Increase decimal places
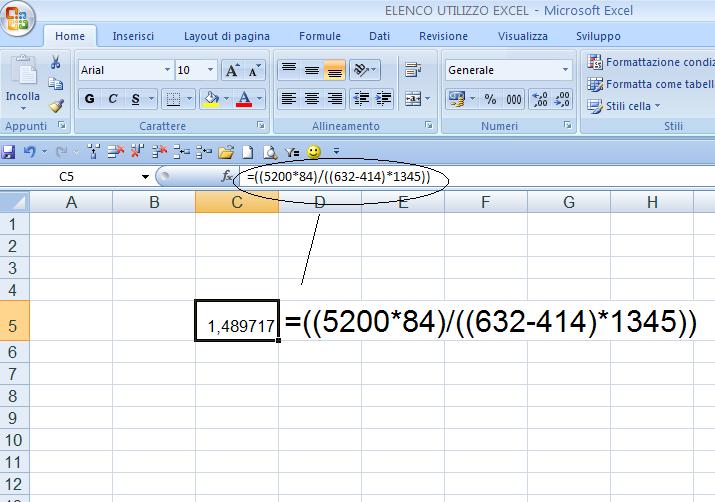This screenshot has height=502, width=715. pyautogui.click(x=540, y=99)
